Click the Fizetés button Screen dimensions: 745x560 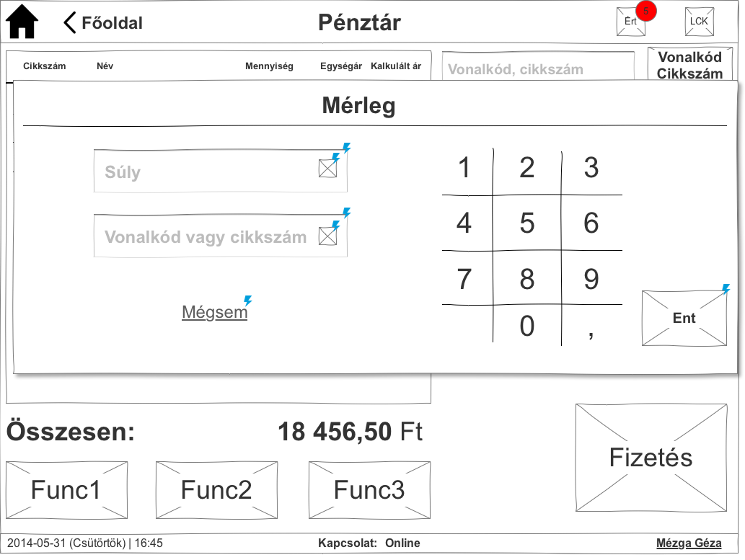pyautogui.click(x=651, y=458)
